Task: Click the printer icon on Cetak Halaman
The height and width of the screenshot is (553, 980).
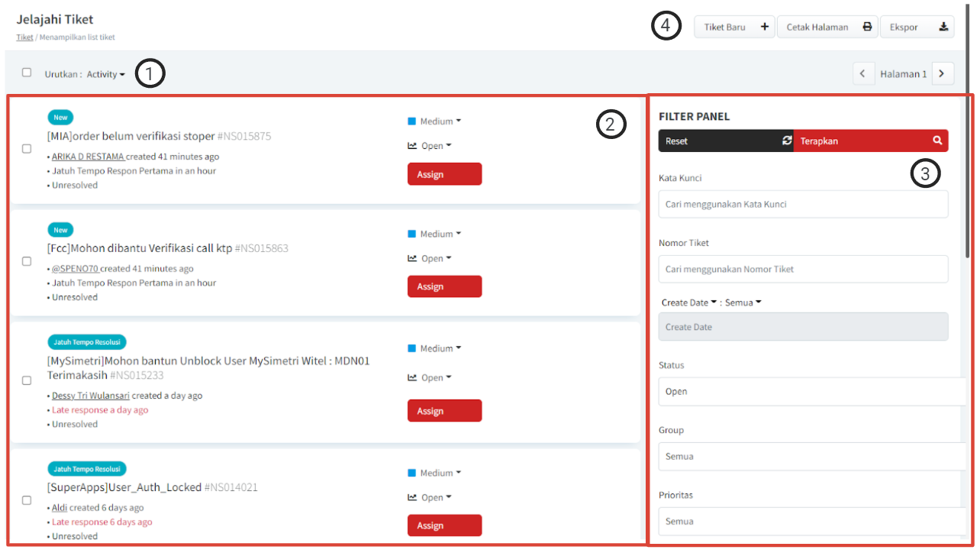Action: [867, 27]
